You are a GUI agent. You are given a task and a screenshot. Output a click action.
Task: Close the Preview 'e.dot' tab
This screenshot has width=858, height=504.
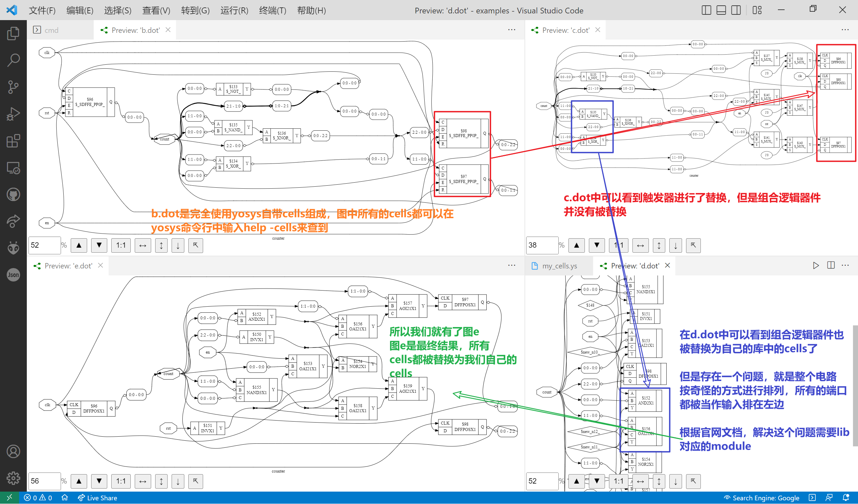(x=101, y=265)
